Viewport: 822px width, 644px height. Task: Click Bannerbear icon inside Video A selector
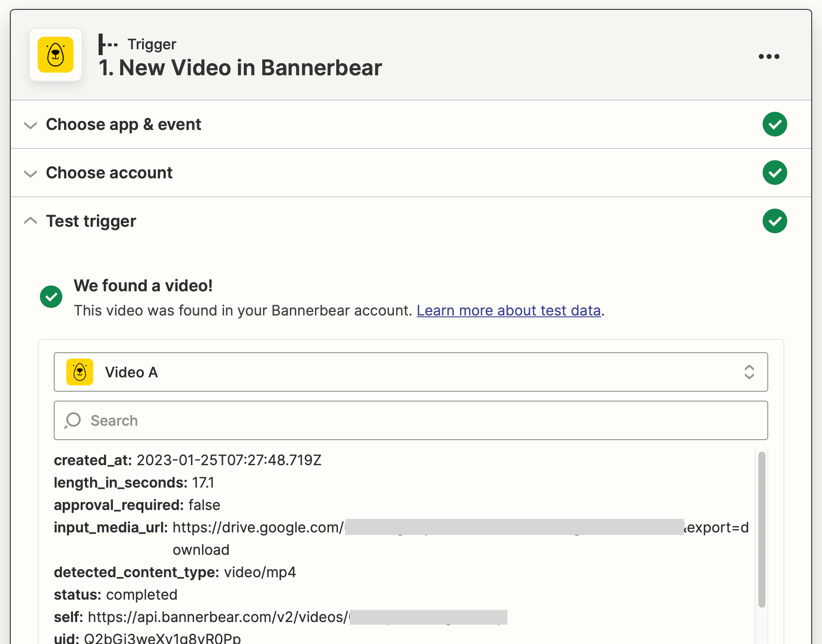coord(80,372)
